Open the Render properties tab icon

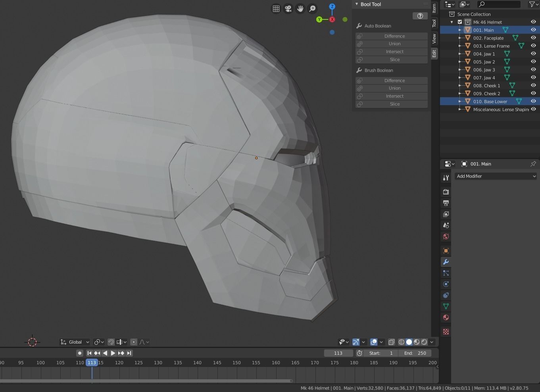[x=446, y=192]
